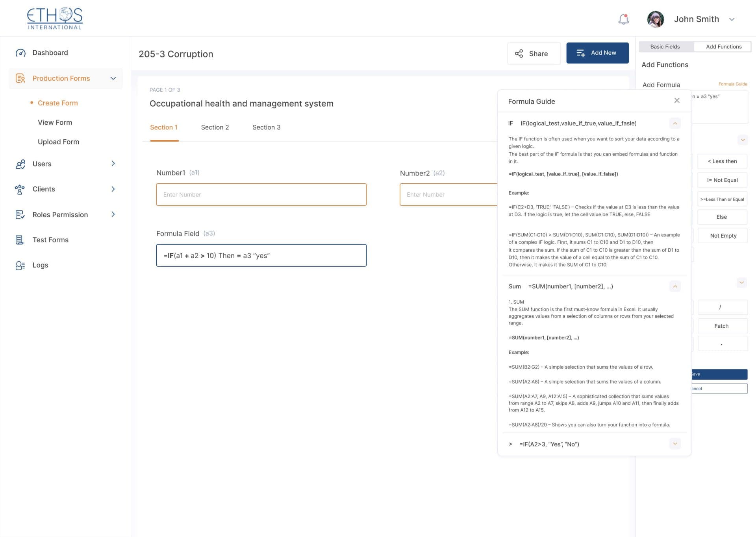Click the Users sidebar icon
This screenshot has height=537, width=756.
(x=20, y=164)
